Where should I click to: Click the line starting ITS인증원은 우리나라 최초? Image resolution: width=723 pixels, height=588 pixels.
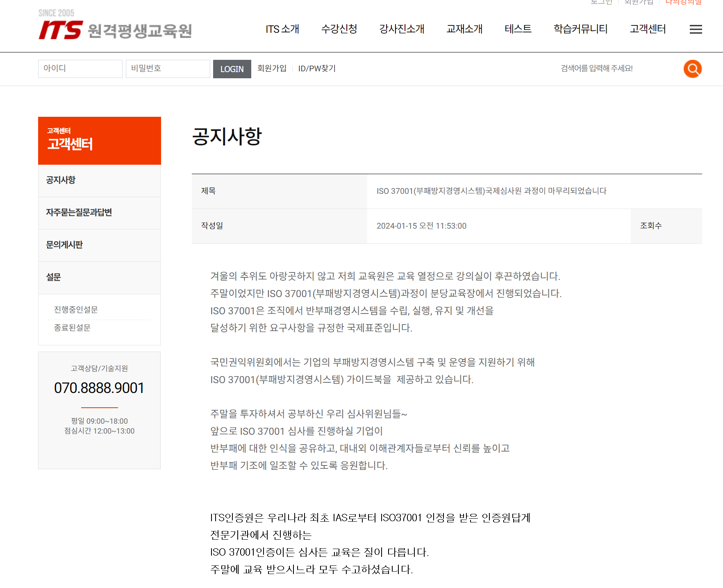point(371,518)
